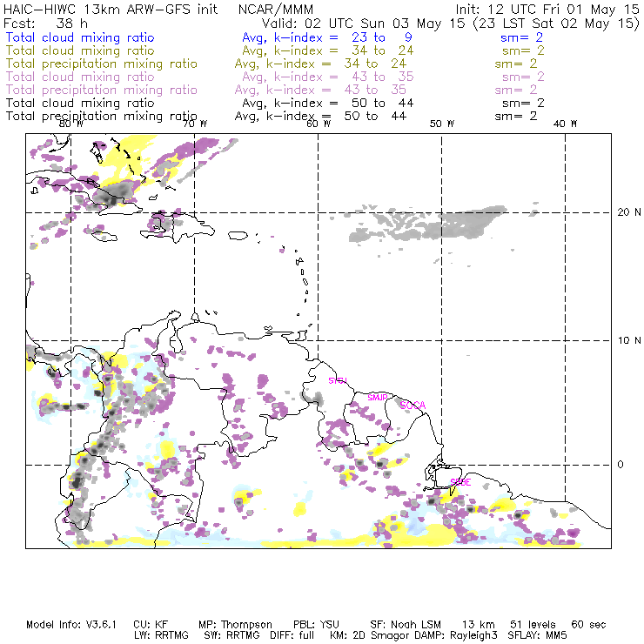Click the 'SOCA' station label on map
This screenshot has height=644, width=644.
[x=413, y=406]
